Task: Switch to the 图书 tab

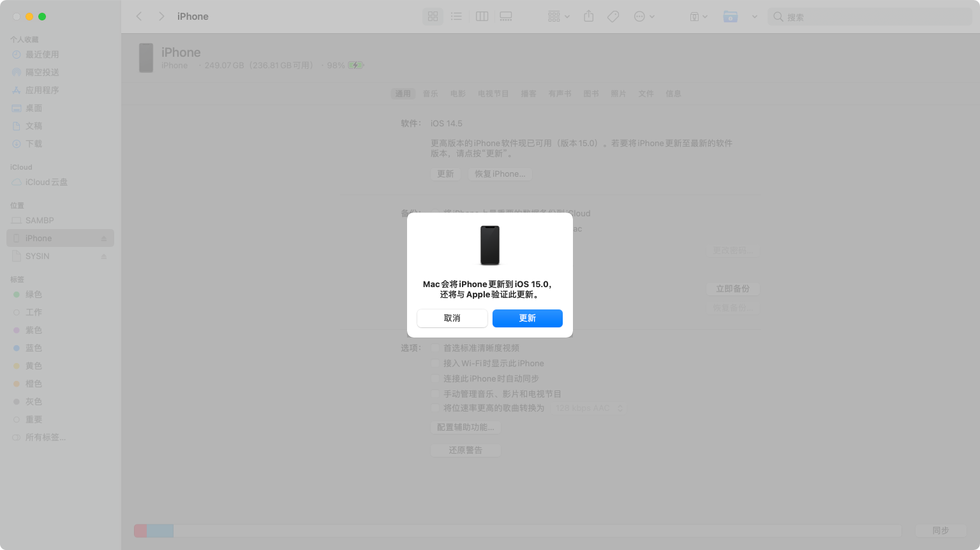Action: pos(591,94)
